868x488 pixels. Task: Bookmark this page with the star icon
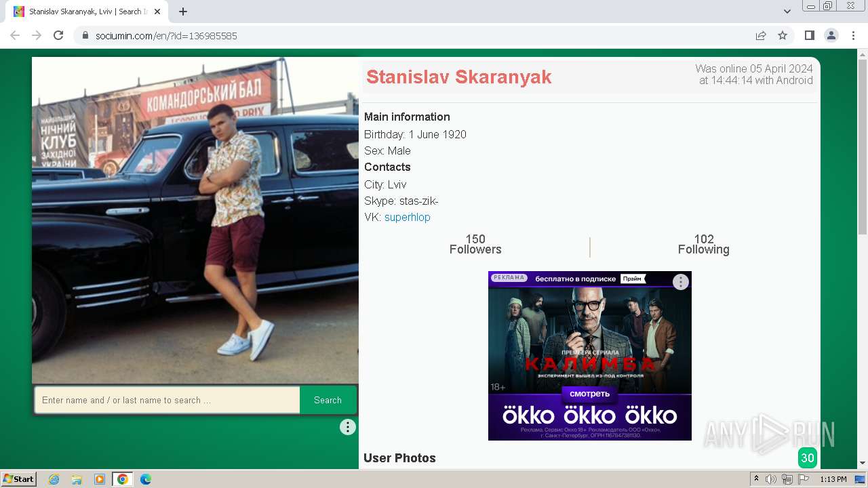pyautogui.click(x=783, y=35)
